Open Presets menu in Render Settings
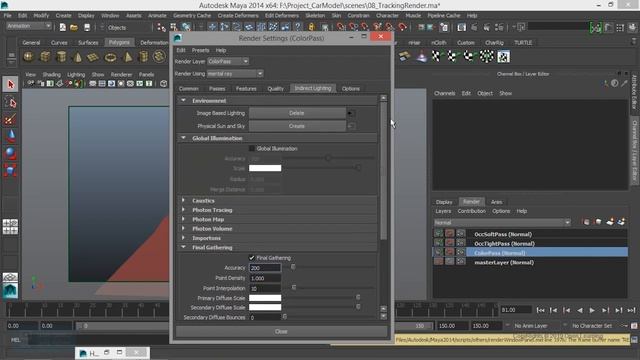This screenshot has height=360, width=640. (x=200, y=50)
